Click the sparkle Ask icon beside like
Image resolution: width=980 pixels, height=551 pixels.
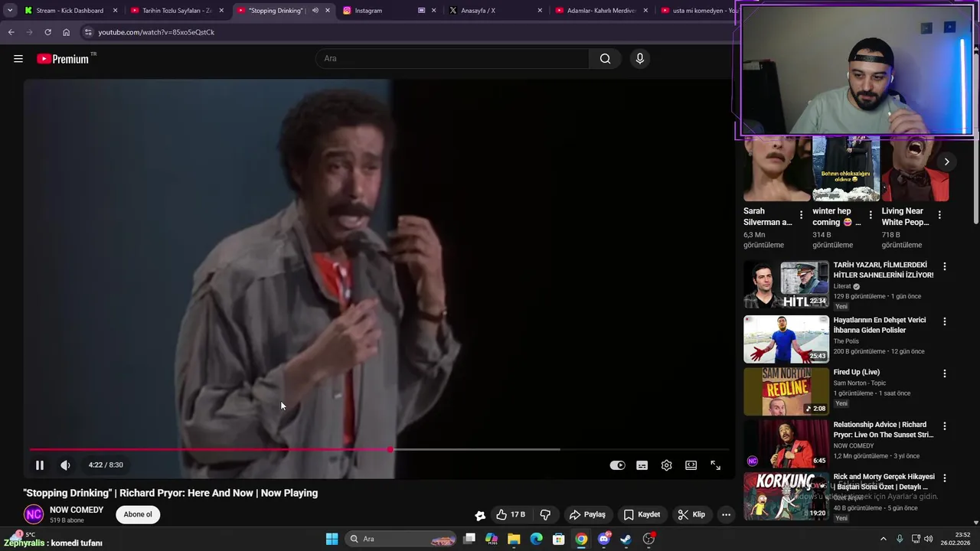click(x=480, y=515)
